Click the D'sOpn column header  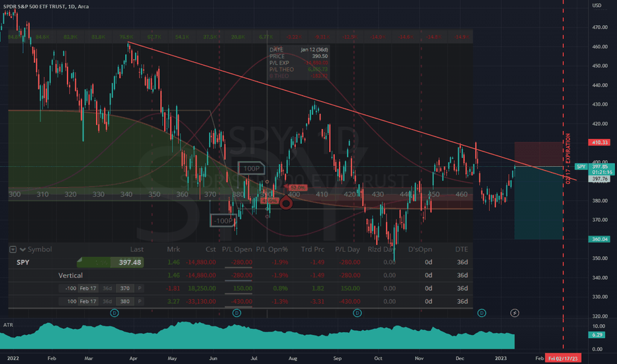[x=420, y=250]
